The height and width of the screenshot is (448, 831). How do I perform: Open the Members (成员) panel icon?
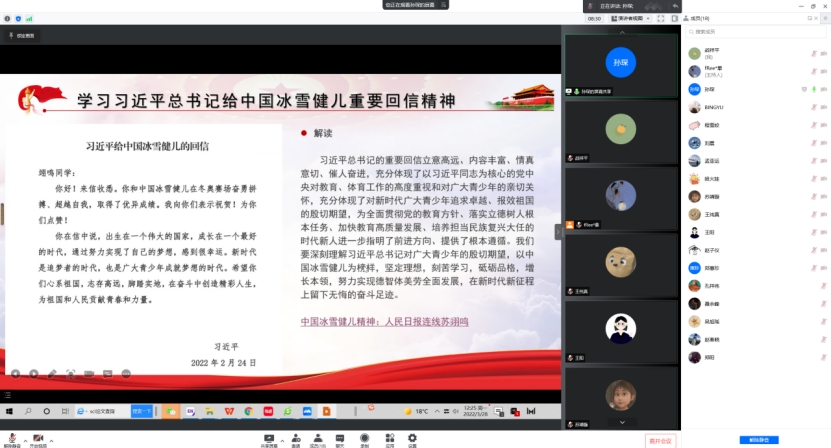(317, 438)
